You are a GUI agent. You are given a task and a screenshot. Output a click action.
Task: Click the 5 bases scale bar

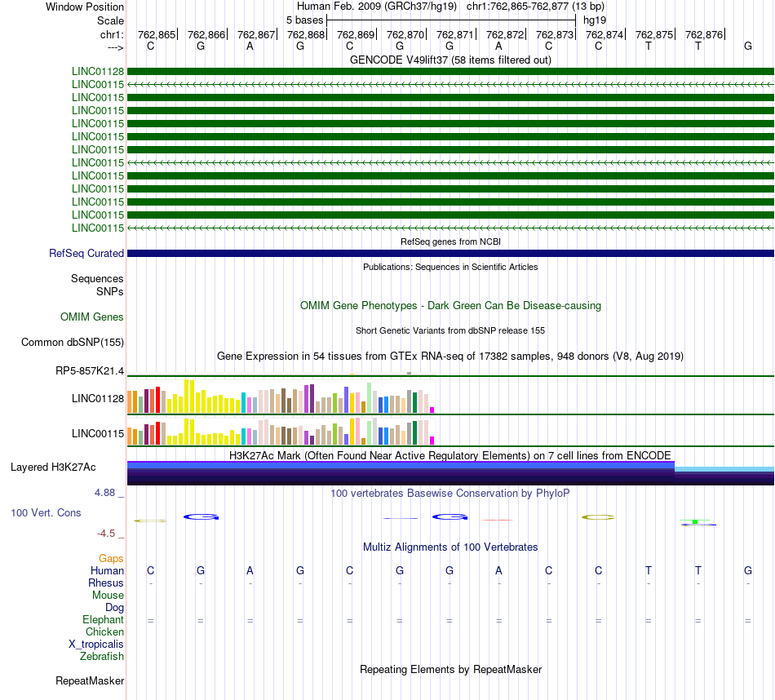point(451,20)
